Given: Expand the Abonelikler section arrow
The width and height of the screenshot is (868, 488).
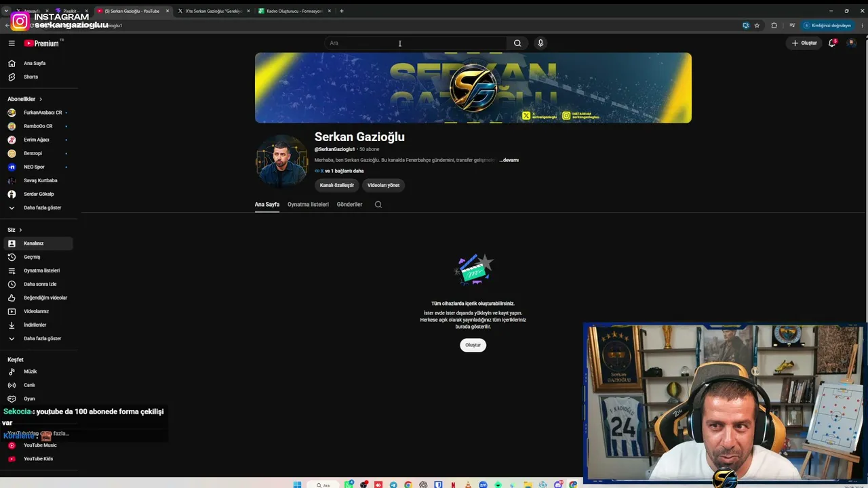Looking at the screenshot, I should coord(41,99).
